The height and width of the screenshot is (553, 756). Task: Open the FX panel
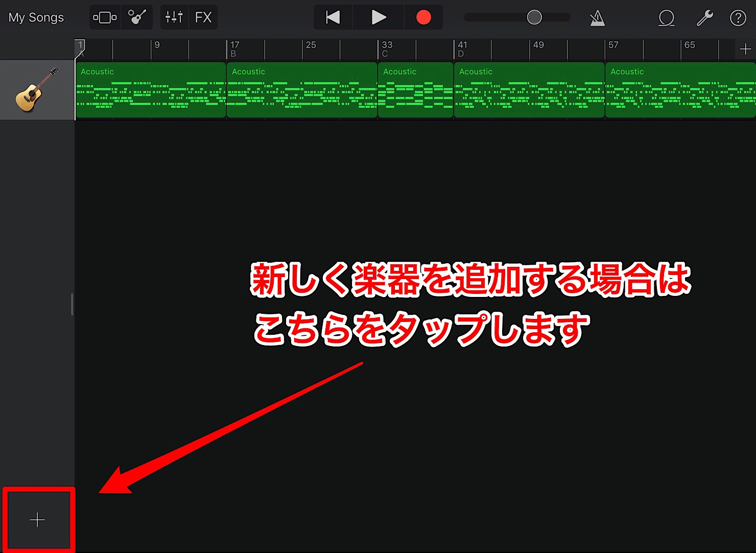[203, 17]
